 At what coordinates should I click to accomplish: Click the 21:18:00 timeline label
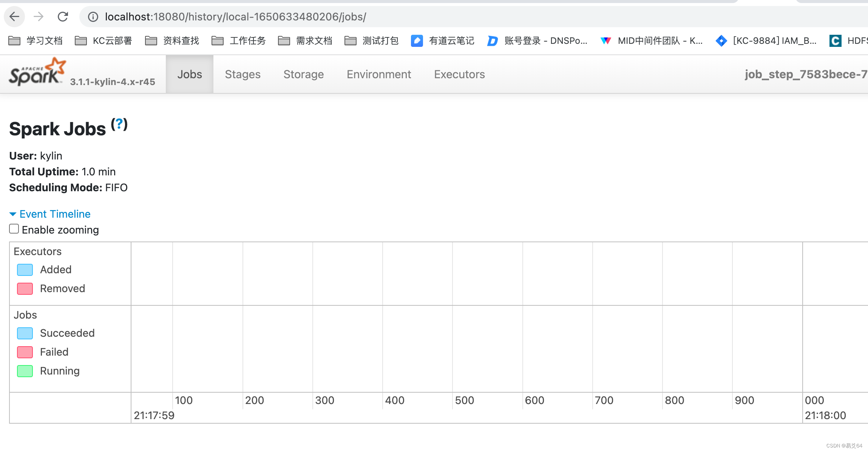[825, 415]
